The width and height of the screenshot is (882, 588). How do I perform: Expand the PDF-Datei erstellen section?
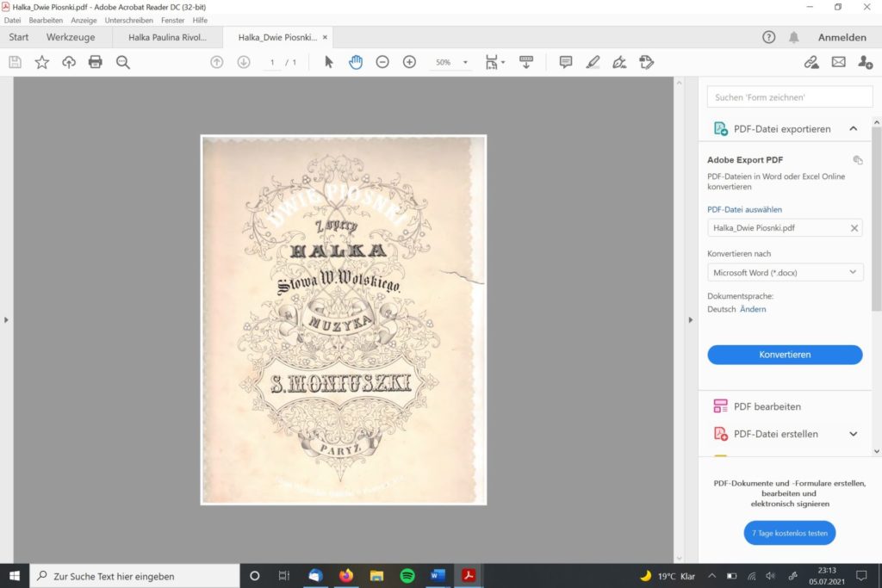point(854,434)
